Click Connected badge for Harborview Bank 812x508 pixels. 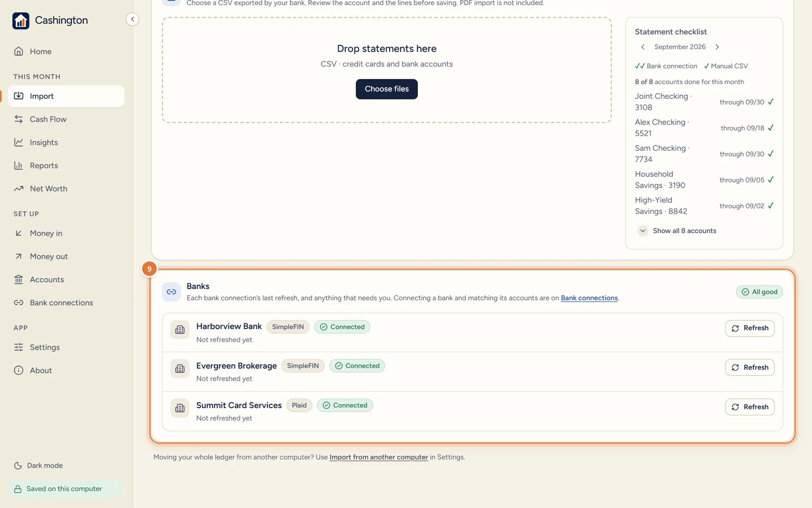click(x=342, y=327)
